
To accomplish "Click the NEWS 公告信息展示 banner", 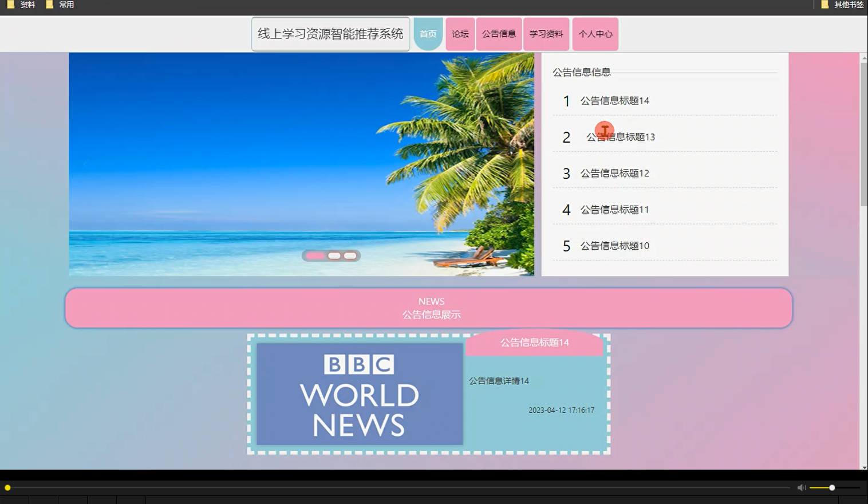I will point(431,308).
